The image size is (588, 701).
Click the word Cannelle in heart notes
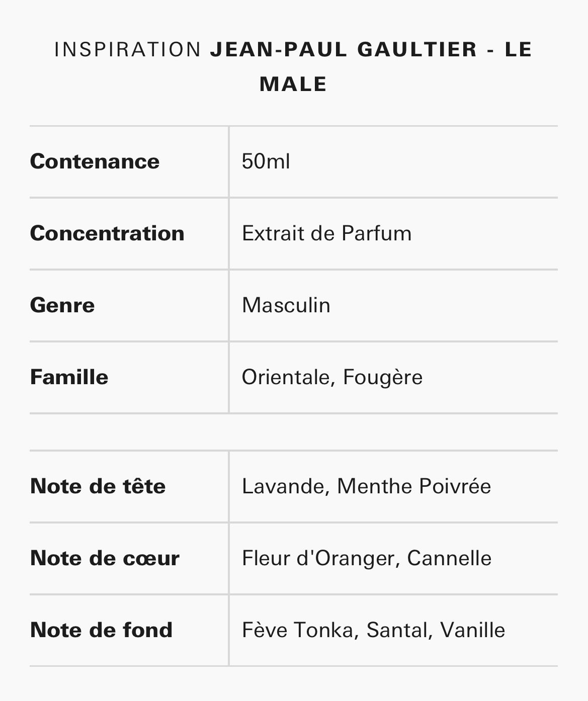click(x=449, y=558)
